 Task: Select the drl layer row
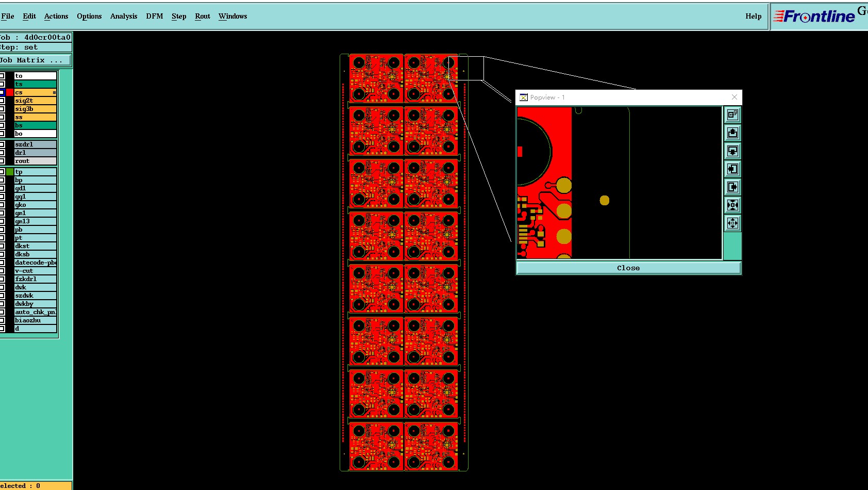click(x=35, y=153)
